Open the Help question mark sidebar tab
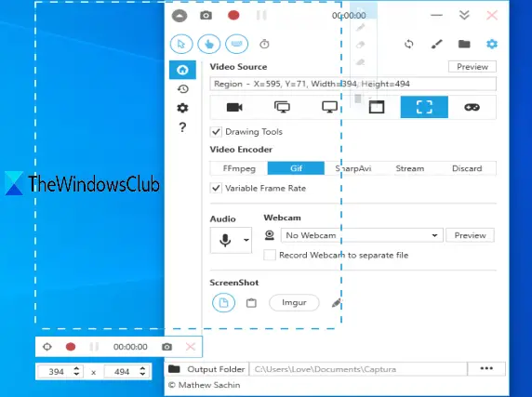This screenshot has width=532, height=397. pyautogui.click(x=182, y=127)
